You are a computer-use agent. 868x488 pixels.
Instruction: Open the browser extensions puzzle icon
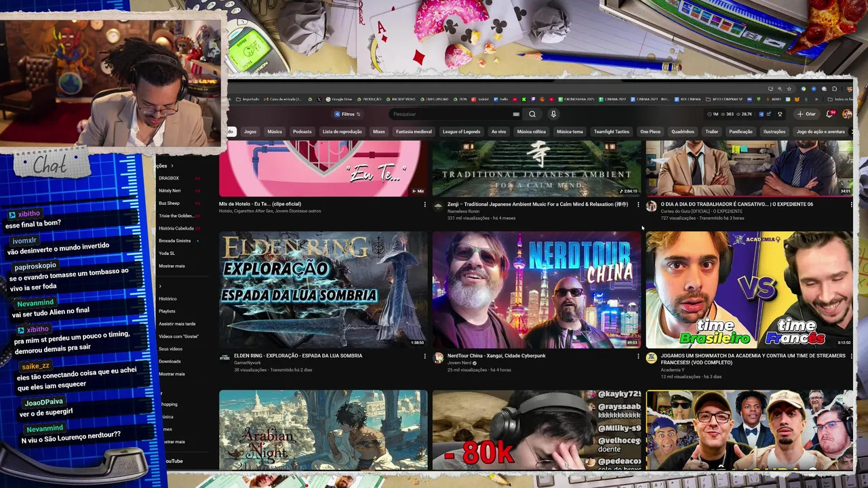[835, 89]
